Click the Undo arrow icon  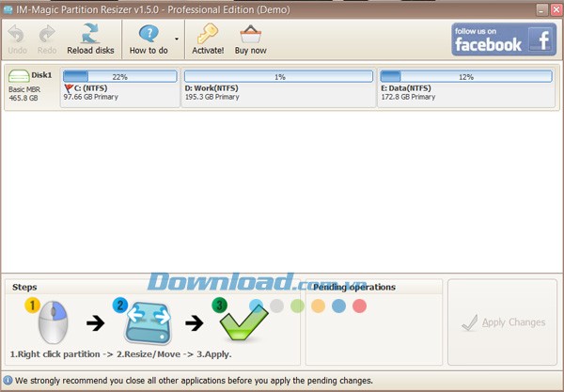(16, 34)
